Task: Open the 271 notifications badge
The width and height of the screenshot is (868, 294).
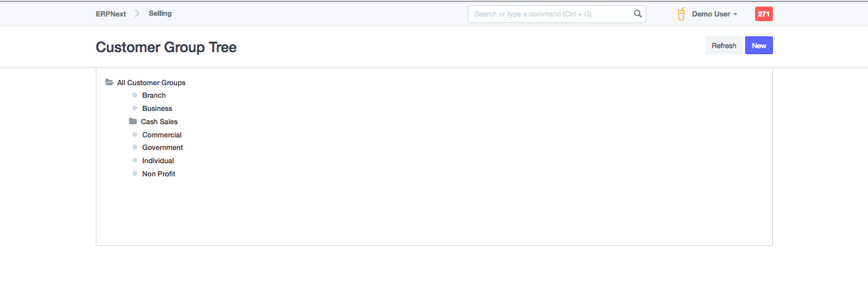Action: point(764,14)
